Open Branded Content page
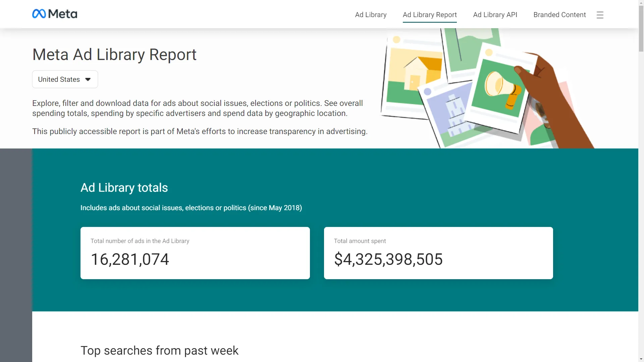Image resolution: width=644 pixels, height=362 pixels. (x=559, y=15)
